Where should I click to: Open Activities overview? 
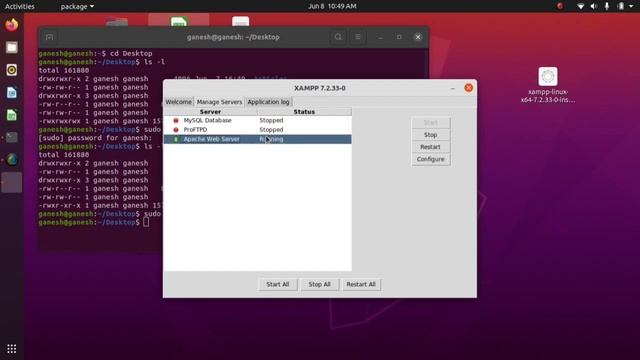(20, 6)
